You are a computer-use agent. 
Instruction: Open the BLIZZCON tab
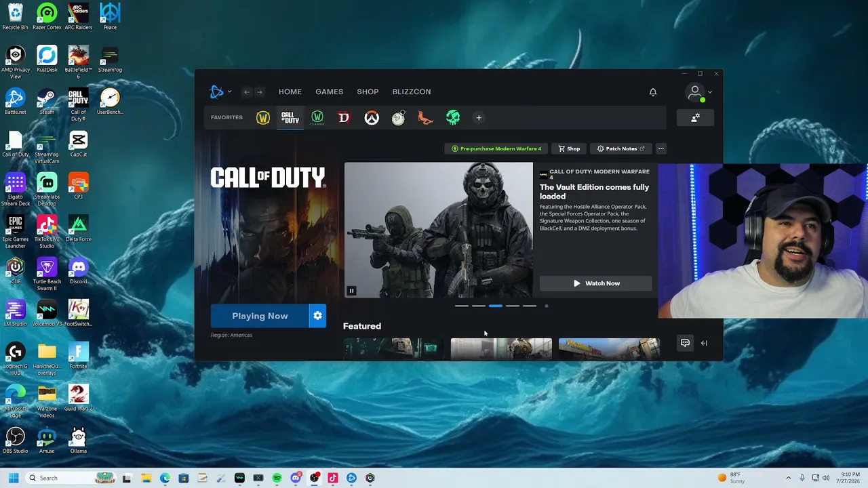(x=412, y=91)
